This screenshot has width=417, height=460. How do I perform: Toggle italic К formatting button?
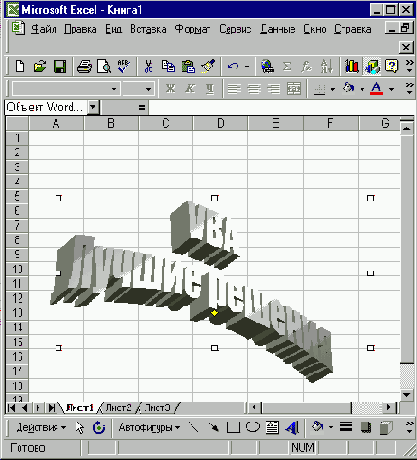click(x=190, y=89)
